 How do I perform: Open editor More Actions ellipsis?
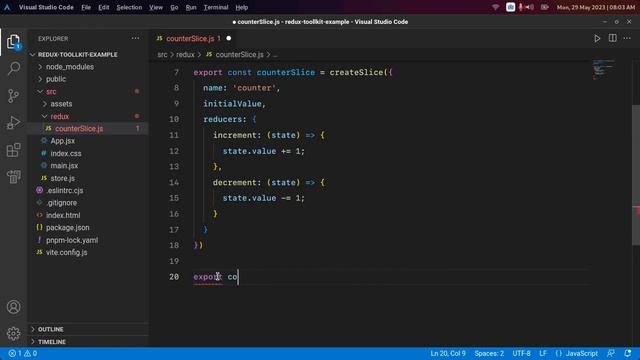coord(627,38)
